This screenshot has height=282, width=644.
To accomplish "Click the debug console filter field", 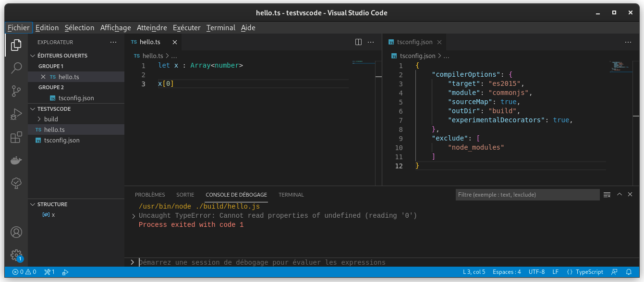I will 527,195.
